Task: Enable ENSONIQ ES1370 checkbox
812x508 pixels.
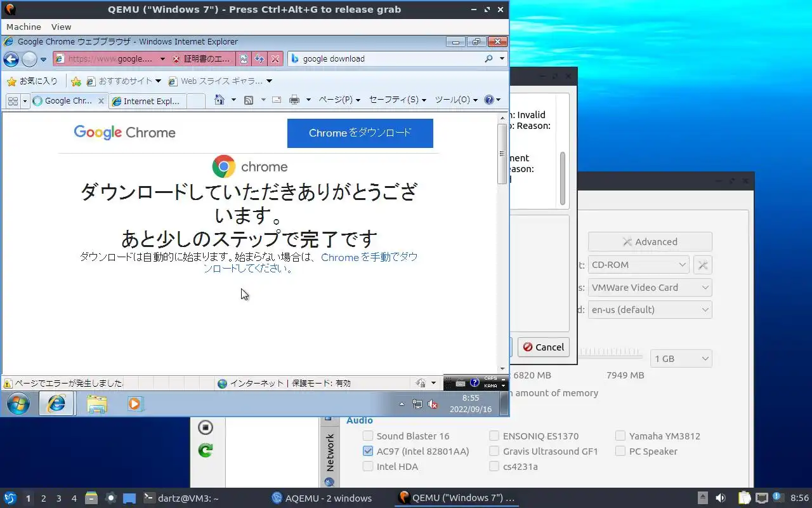Action: point(494,436)
